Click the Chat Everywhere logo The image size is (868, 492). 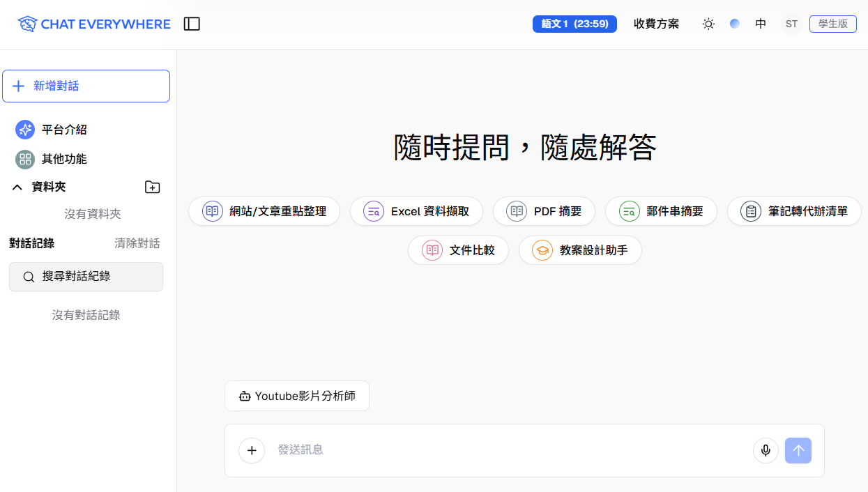pyautogui.click(x=94, y=24)
